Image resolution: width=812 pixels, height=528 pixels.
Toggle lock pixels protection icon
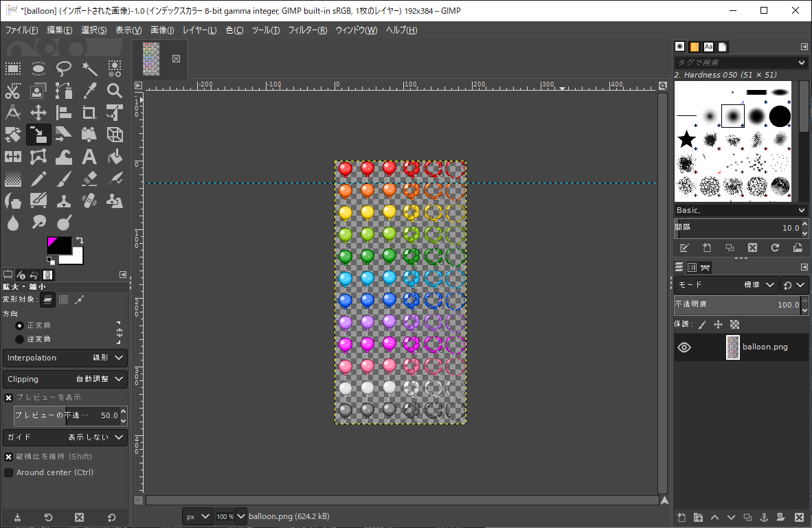pyautogui.click(x=702, y=325)
